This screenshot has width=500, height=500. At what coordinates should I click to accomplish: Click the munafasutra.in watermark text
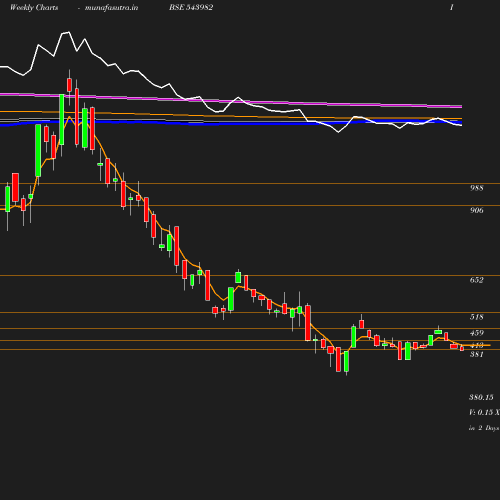coord(111,8)
